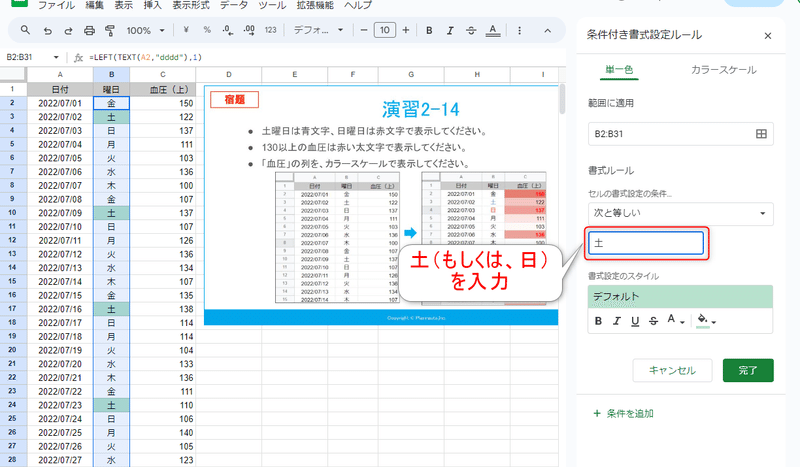Open the 次と等しい condition dropdown
800x467 pixels.
pyautogui.click(x=681, y=213)
